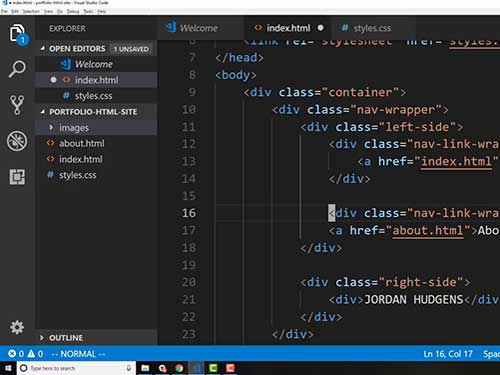500x375 pixels.
Task: Click the VS Code icon next to Welcome in Open Editors
Action: 66,64
